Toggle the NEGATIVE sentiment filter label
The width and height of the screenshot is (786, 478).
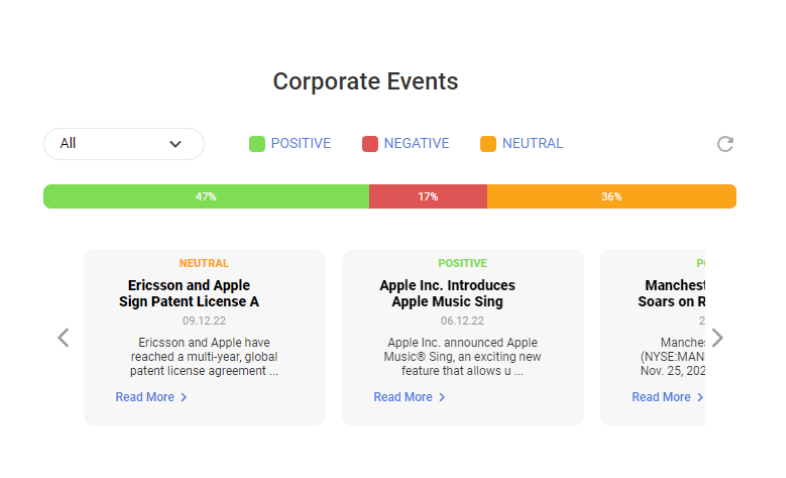416,144
